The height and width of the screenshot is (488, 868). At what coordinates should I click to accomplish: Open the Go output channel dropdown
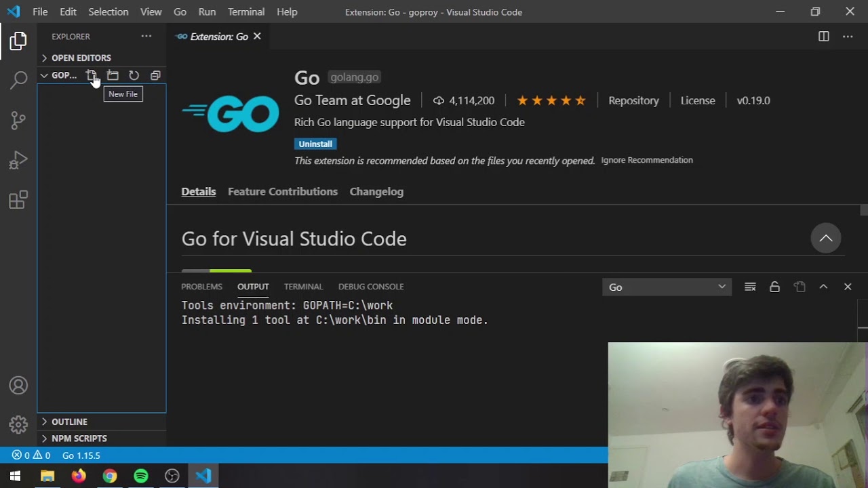pos(667,287)
